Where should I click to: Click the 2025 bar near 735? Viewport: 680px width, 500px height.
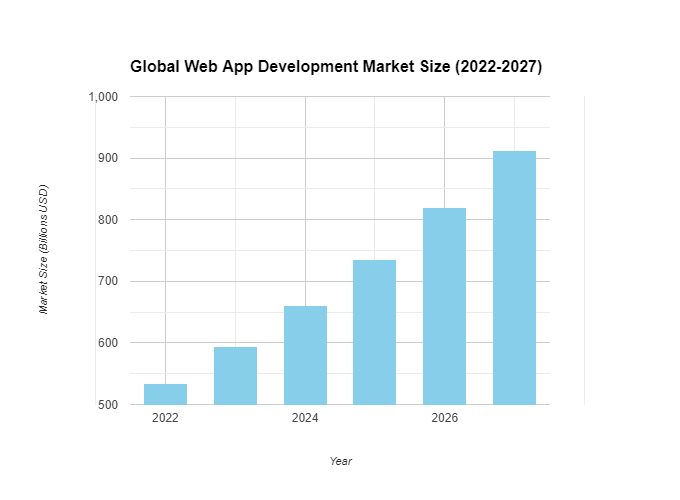[374, 332]
